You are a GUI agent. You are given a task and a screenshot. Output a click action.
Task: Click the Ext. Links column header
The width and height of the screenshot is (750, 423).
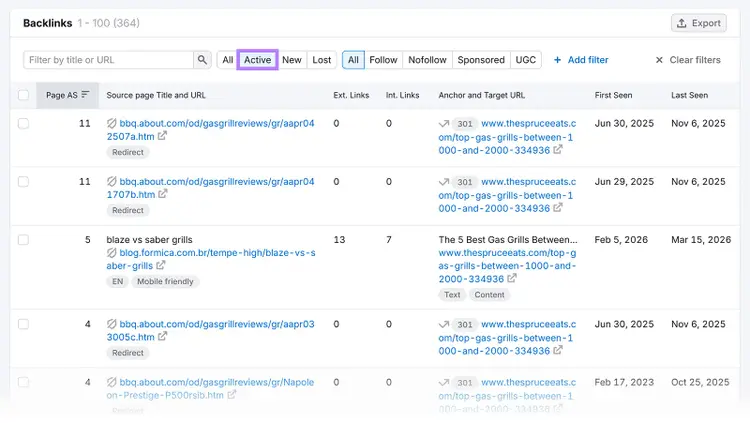click(x=351, y=95)
